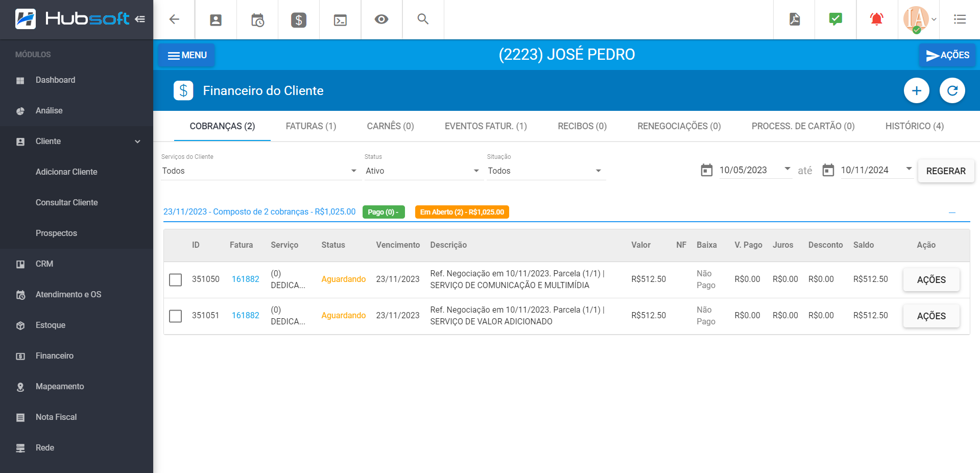Click the blue MENU button
Screen dimensions: 980x473
(x=186, y=55)
